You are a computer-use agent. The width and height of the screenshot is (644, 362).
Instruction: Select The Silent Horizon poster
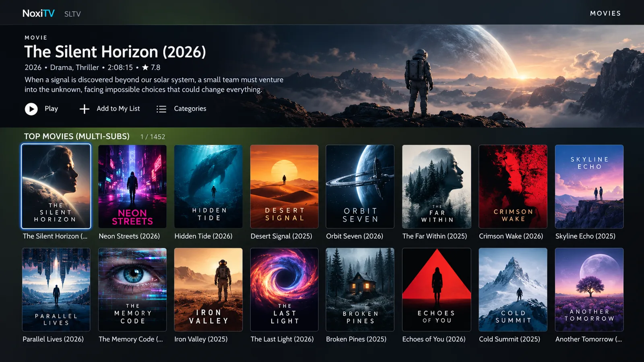coord(56,186)
